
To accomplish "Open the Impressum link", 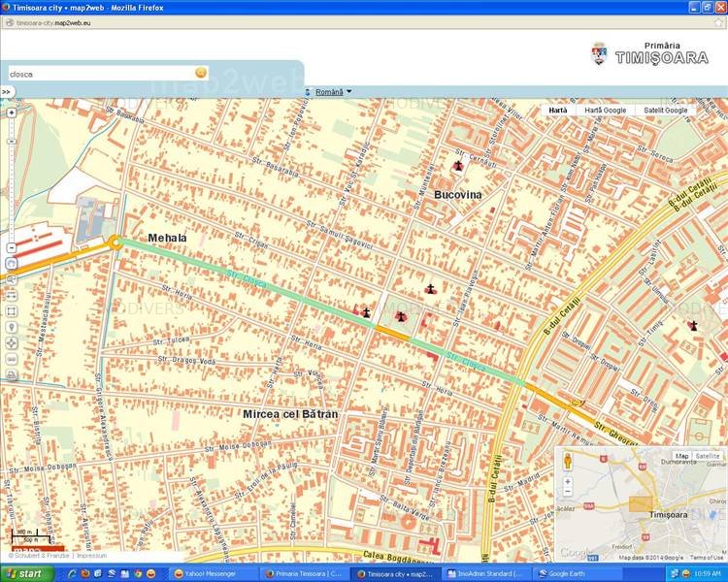I will pyautogui.click(x=91, y=556).
